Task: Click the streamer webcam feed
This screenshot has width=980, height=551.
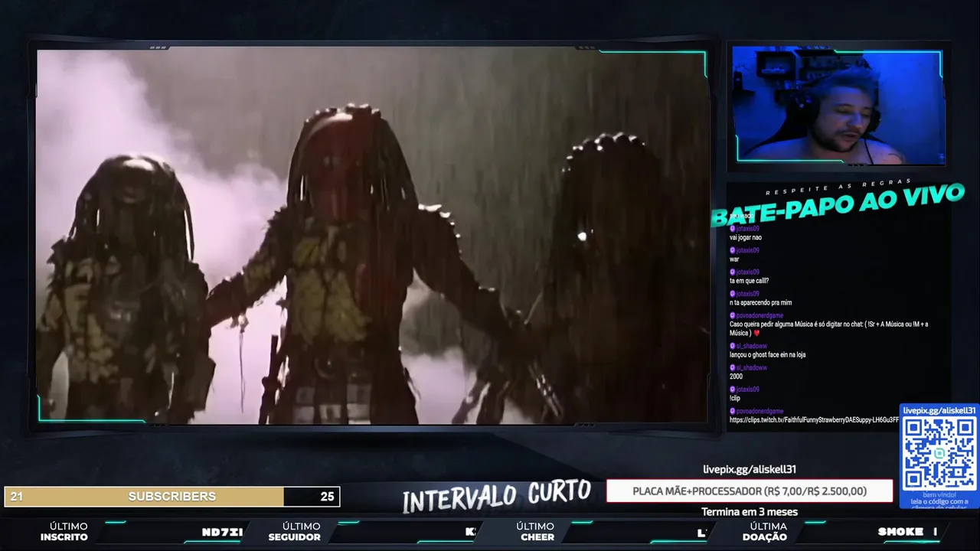Action: [x=838, y=105]
